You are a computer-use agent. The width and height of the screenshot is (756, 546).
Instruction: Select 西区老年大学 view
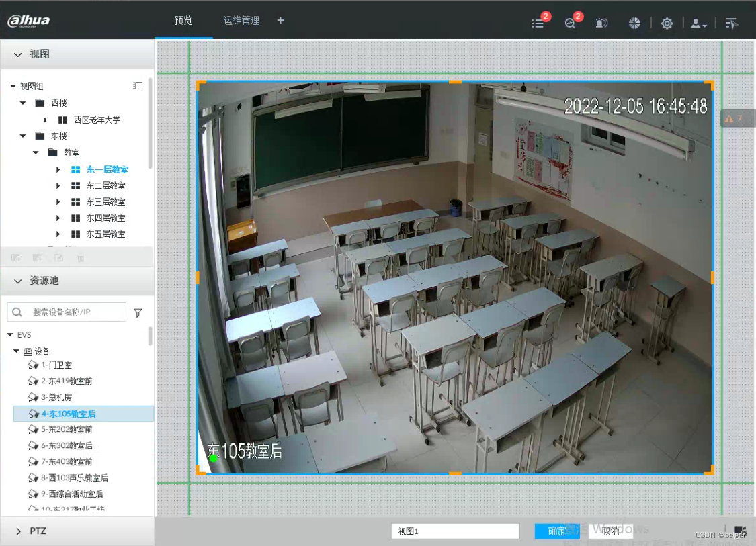click(x=97, y=120)
